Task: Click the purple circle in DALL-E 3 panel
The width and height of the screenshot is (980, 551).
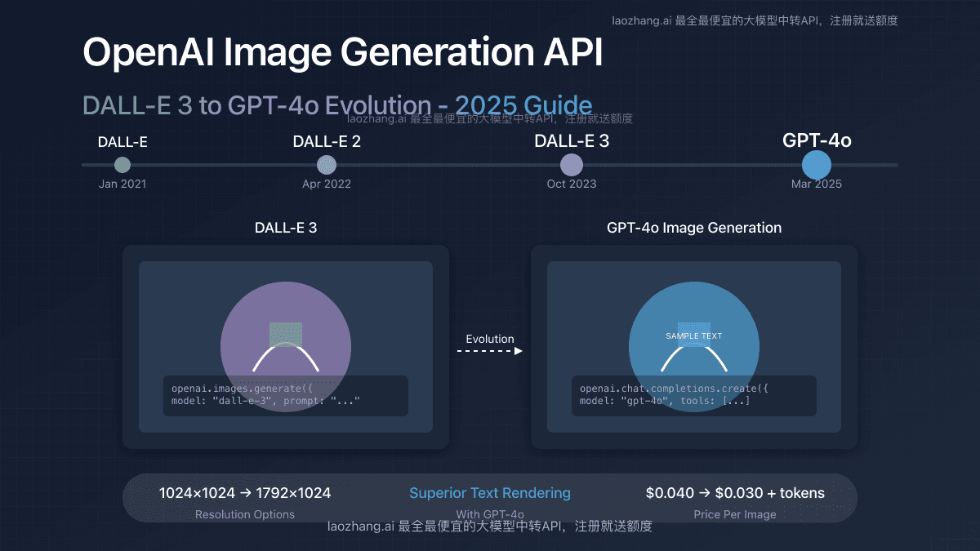Action: click(286, 347)
